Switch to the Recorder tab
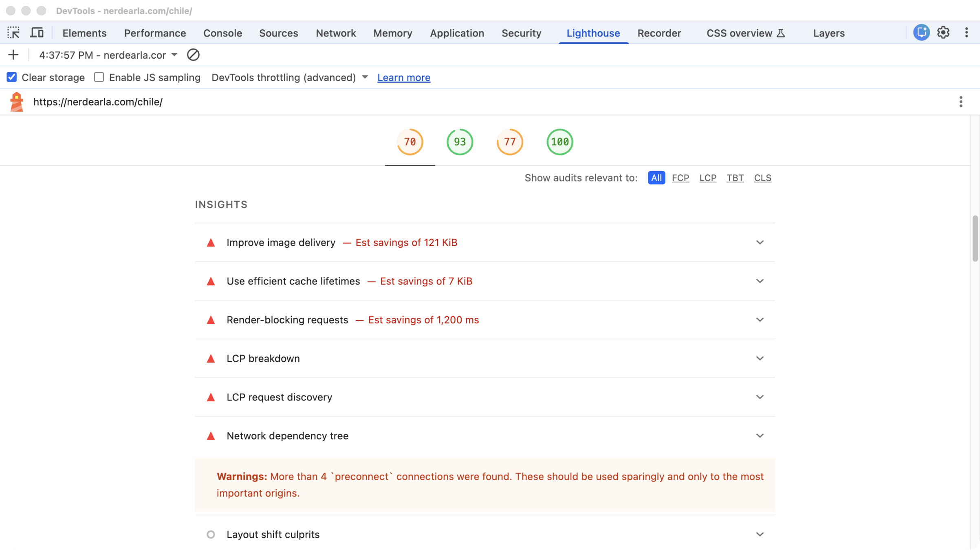This screenshot has height=550, width=980. tap(659, 33)
